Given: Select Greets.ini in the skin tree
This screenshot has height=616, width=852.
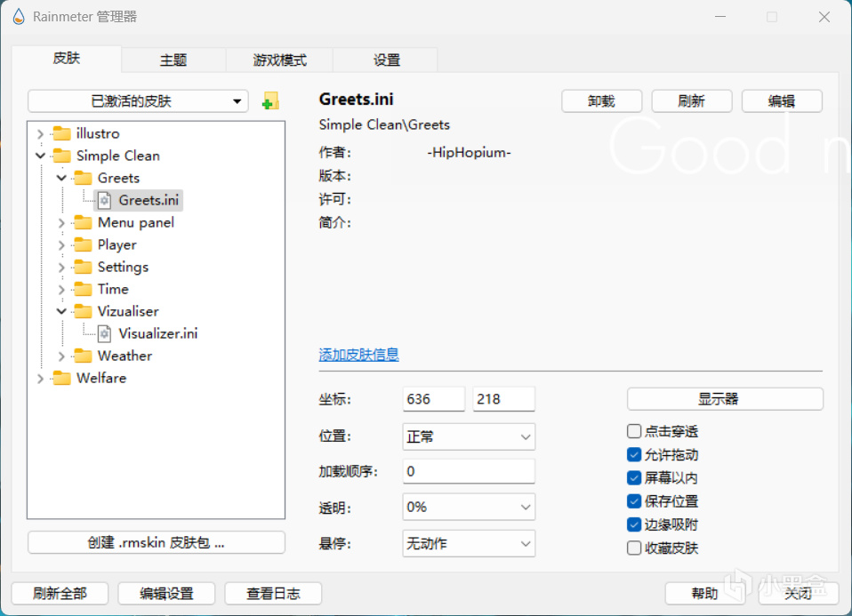Looking at the screenshot, I should click(149, 201).
